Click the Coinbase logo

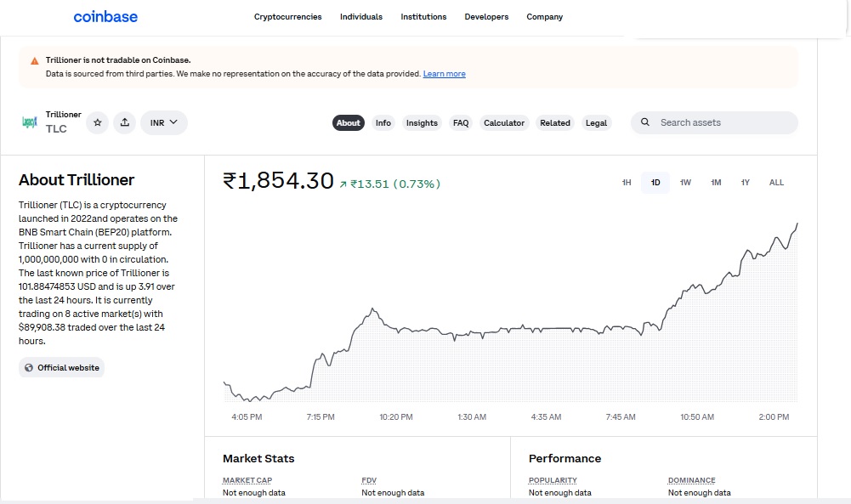coord(105,17)
